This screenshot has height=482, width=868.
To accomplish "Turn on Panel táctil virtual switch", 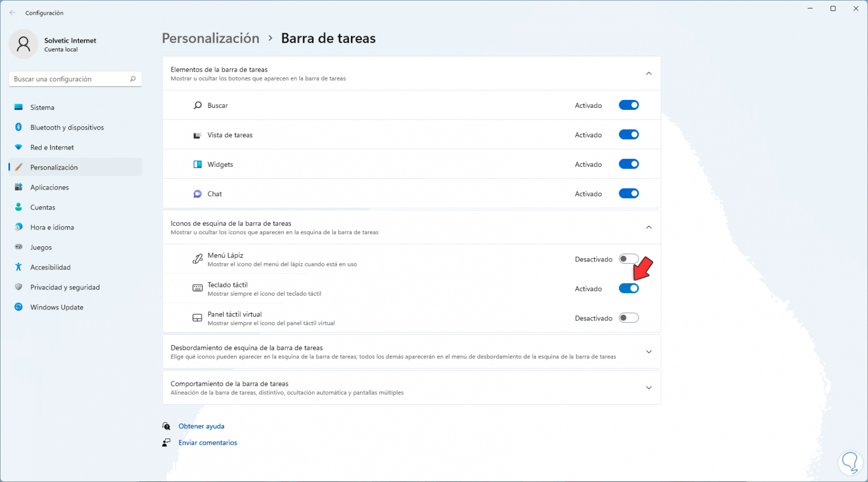I will click(x=629, y=318).
